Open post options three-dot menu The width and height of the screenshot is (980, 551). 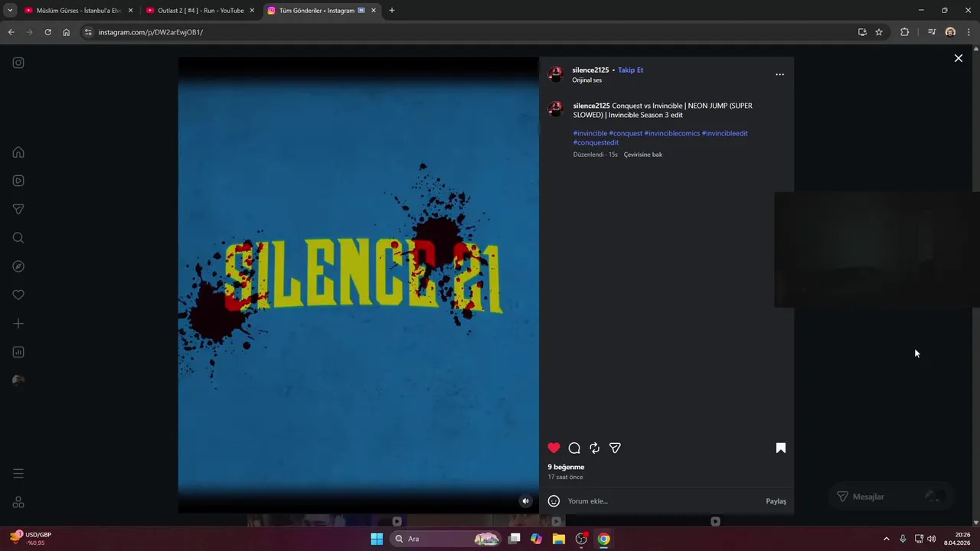(779, 74)
